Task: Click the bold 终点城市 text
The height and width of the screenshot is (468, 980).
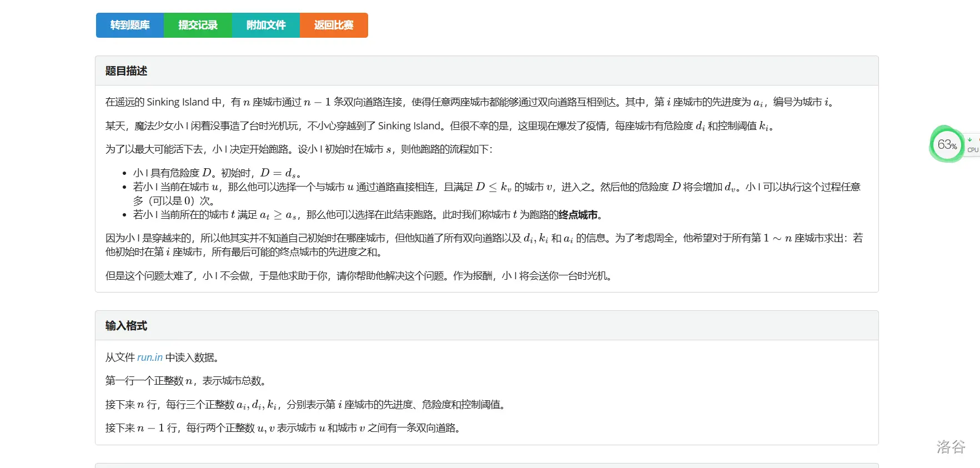Action: pos(578,215)
